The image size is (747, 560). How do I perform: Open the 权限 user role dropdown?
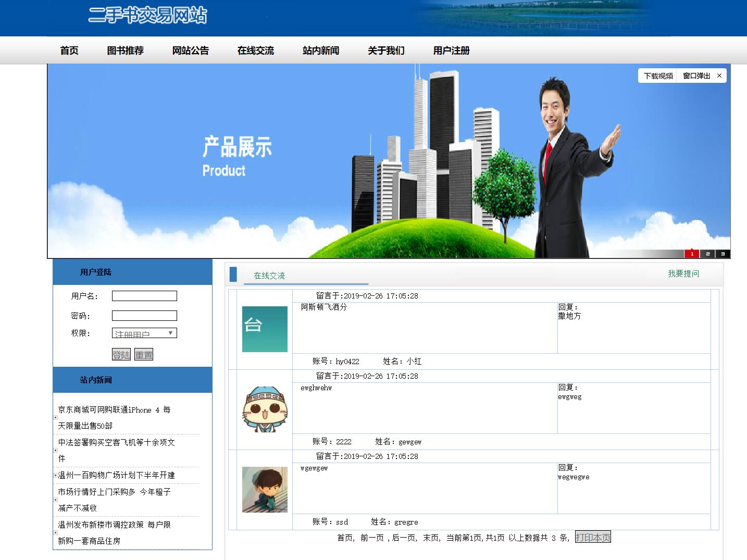[x=144, y=332]
